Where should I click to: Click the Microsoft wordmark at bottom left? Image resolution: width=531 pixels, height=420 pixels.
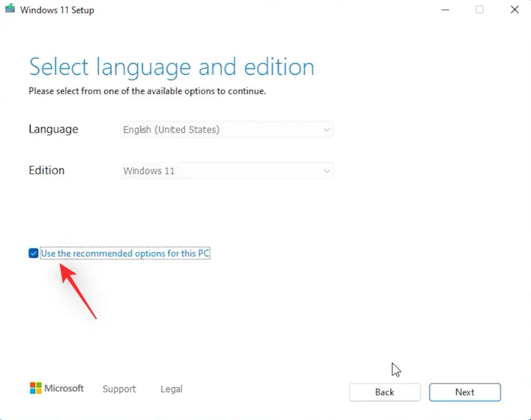63,388
